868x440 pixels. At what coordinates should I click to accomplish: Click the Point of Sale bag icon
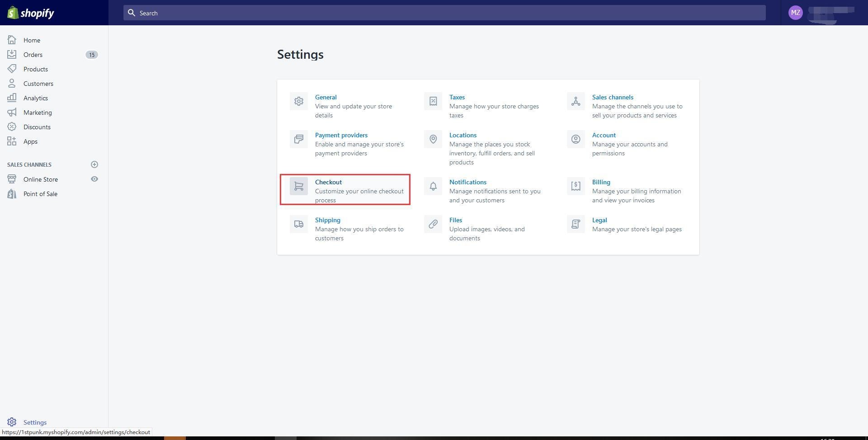pos(12,193)
